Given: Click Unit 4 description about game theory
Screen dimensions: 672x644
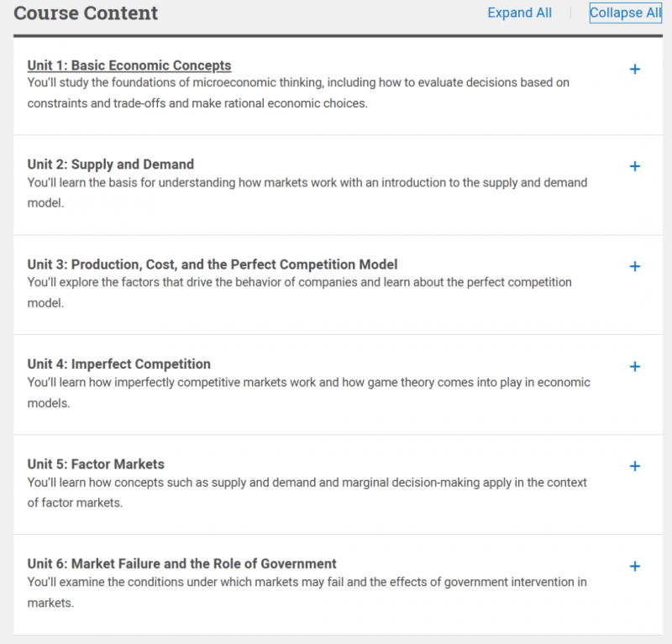Looking at the screenshot, I should (308, 392).
